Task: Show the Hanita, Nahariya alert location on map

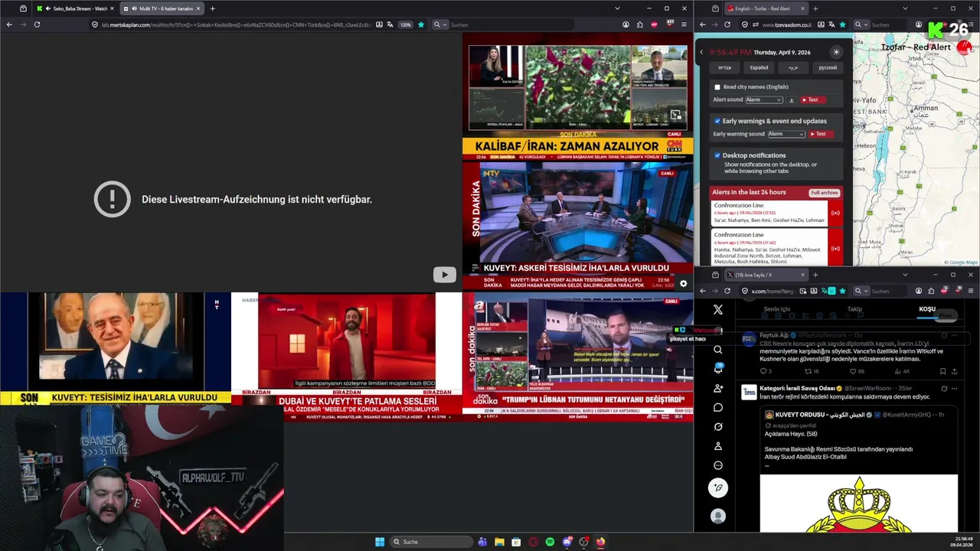Action: (835, 248)
